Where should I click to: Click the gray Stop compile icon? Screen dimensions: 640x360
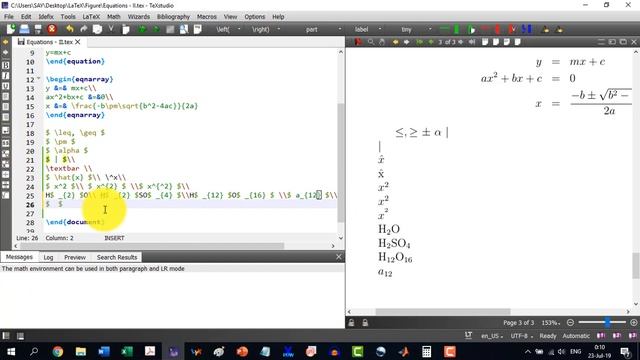click(x=170, y=29)
